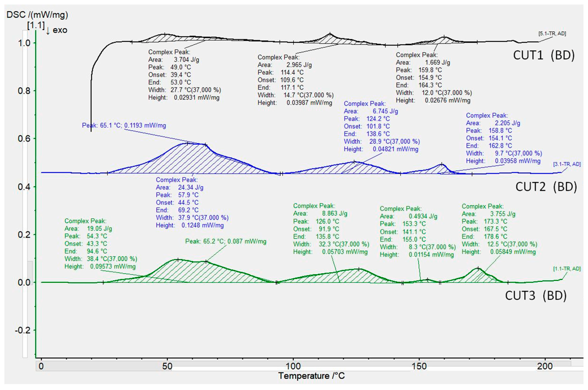
Task: Open the annotation for Peak 65.2 °C; 0.087 mW/mg
Action: pos(225,241)
